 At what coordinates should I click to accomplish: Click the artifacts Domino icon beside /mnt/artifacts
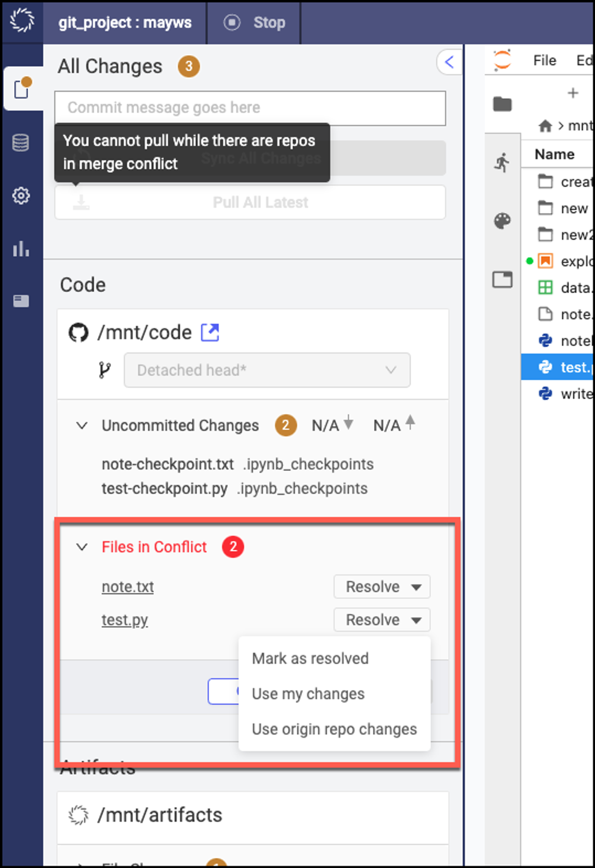(x=78, y=815)
